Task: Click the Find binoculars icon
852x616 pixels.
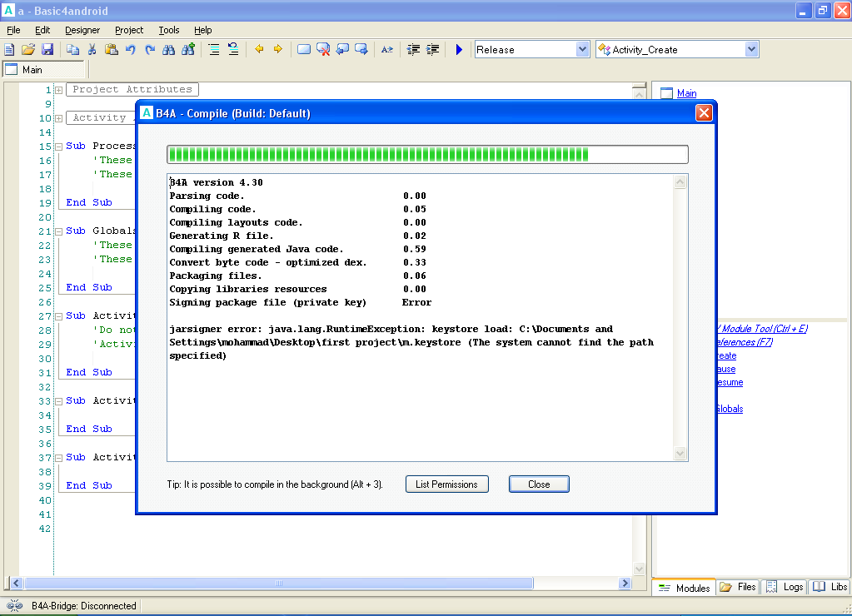Action: coord(169,50)
